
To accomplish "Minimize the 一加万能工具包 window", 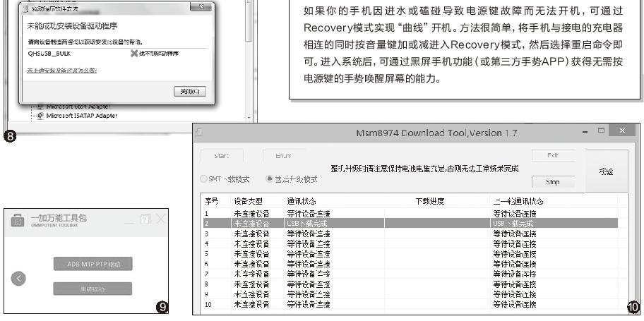I will 129,222.
